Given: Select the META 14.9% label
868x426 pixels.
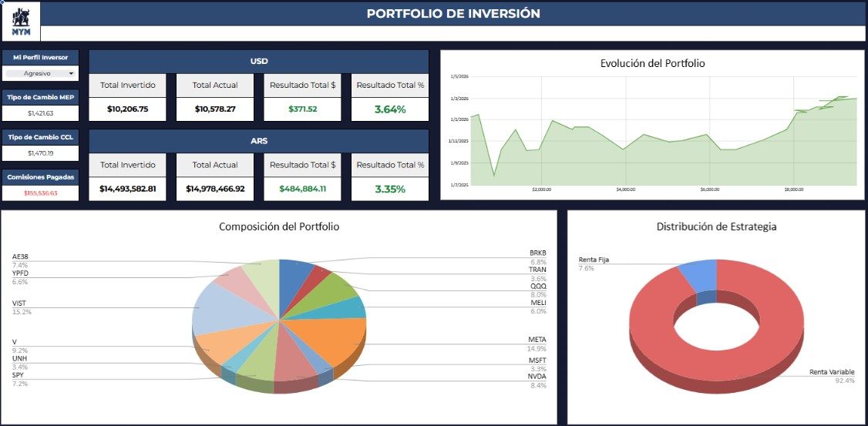Looking at the screenshot, I should pos(537,344).
